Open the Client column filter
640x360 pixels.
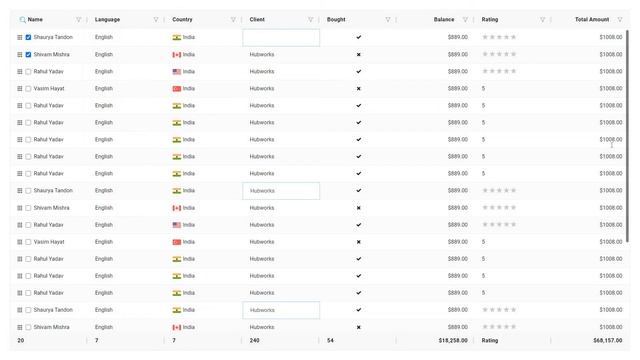(310, 20)
